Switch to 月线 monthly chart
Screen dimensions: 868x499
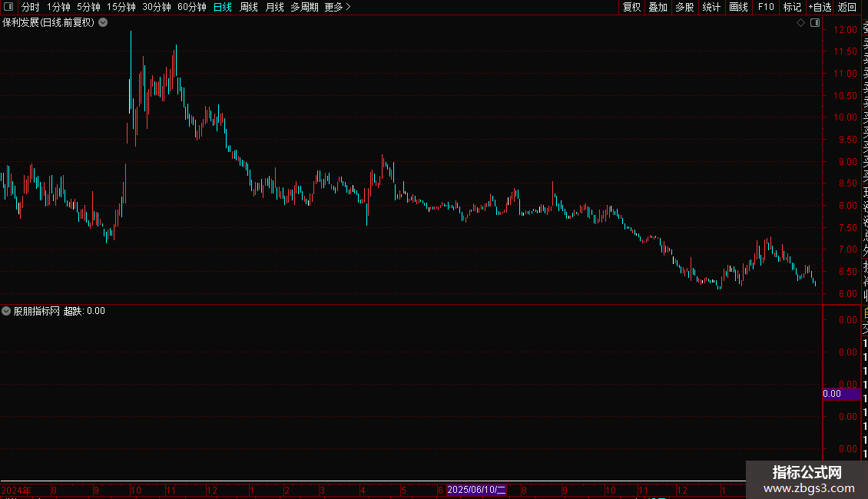(x=274, y=7)
